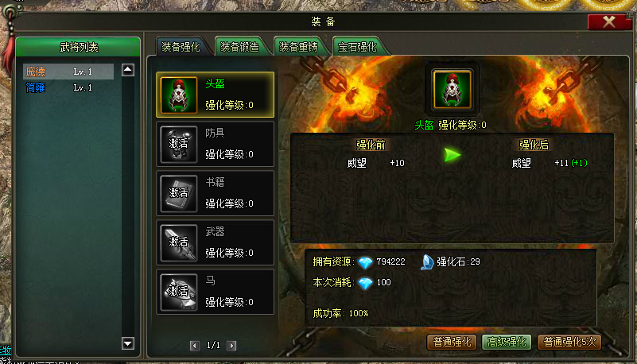Click the 强化石 stone icon
Viewport: 637px width, 364px height.
click(427, 262)
